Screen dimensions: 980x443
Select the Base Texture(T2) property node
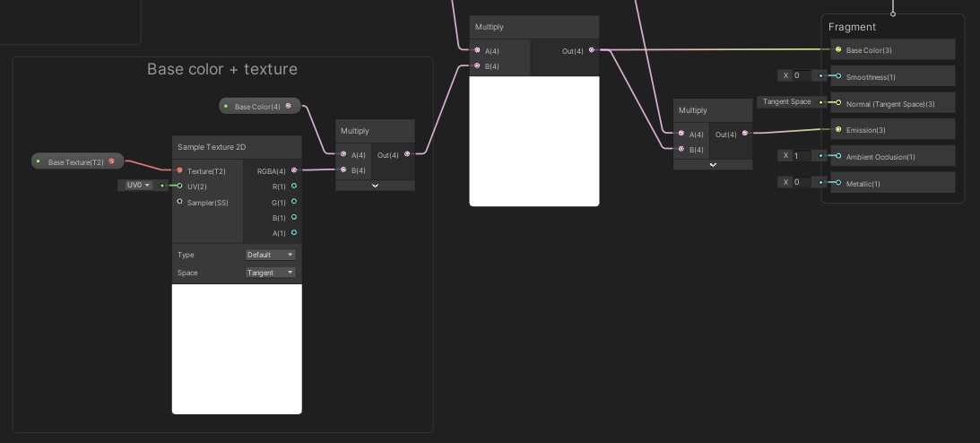pyautogui.click(x=76, y=162)
